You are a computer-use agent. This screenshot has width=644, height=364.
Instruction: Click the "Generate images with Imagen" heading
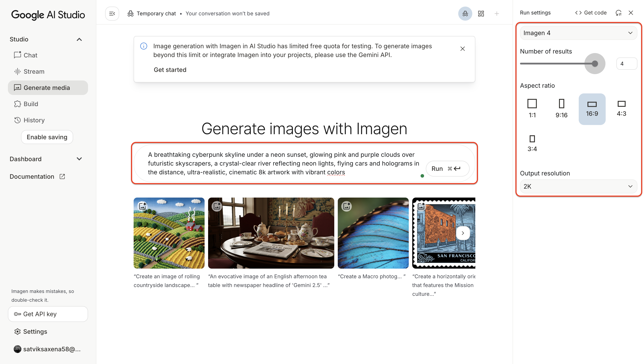click(304, 129)
